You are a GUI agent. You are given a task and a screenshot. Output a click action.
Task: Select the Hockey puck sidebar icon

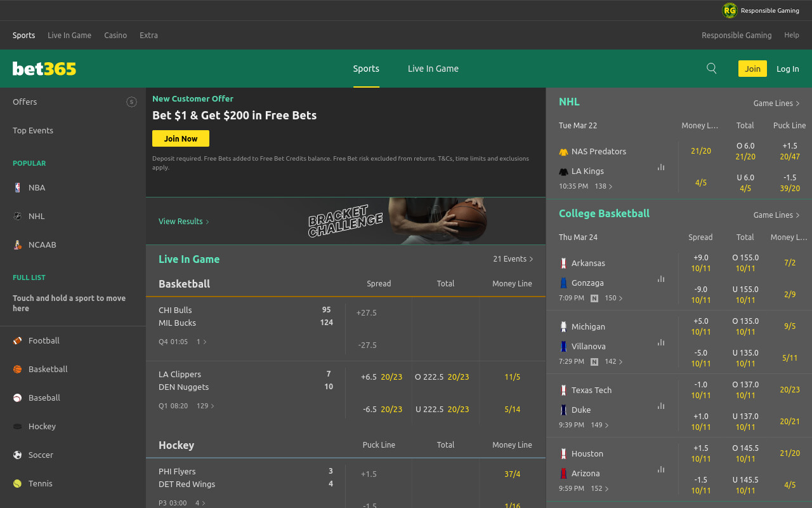tap(18, 426)
